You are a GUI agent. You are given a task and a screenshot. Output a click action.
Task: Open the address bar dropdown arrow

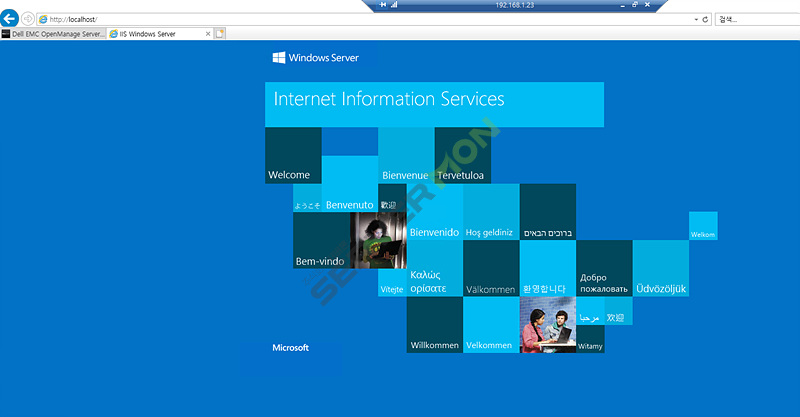click(696, 19)
